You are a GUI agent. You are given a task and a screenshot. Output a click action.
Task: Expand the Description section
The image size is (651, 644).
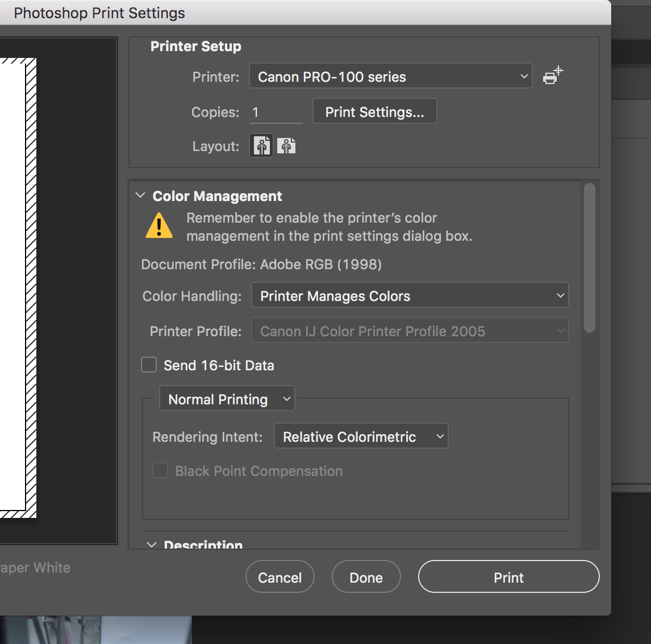[x=151, y=544]
